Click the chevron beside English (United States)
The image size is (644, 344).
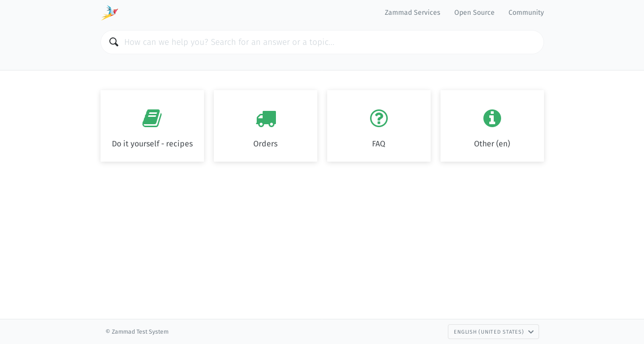point(531,332)
